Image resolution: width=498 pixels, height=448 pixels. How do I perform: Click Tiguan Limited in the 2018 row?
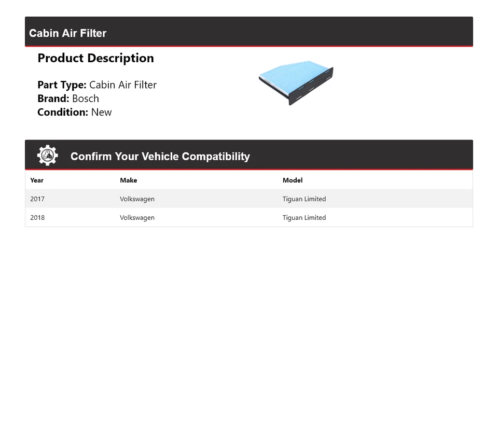click(305, 218)
